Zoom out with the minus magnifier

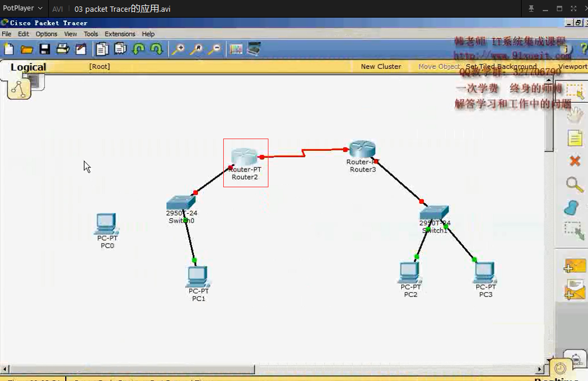point(214,49)
